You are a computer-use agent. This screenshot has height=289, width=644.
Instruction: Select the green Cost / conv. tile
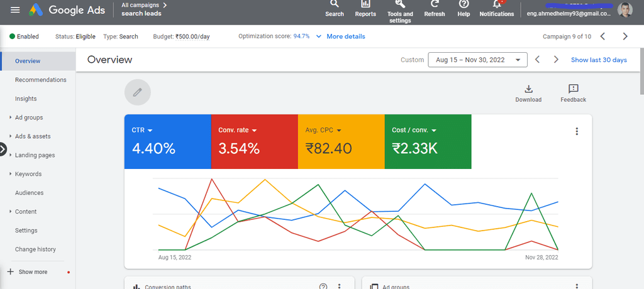pyautogui.click(x=428, y=141)
